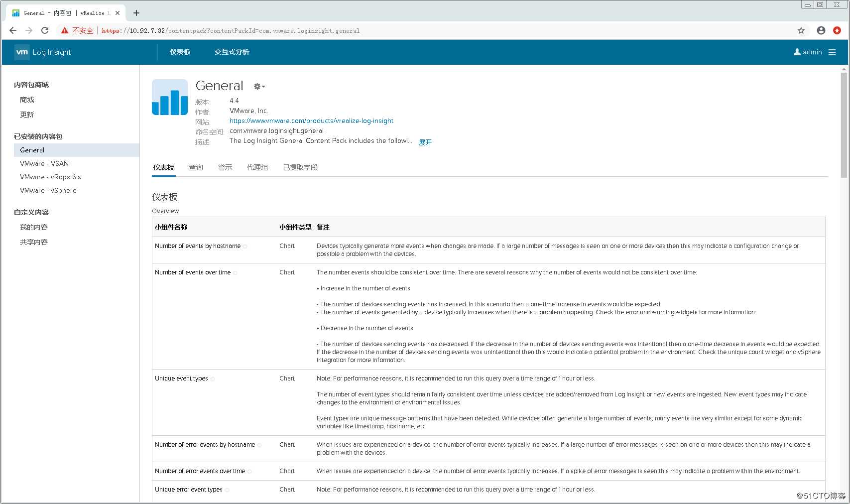
Task: Expand description with 展开 link
Action: point(425,142)
